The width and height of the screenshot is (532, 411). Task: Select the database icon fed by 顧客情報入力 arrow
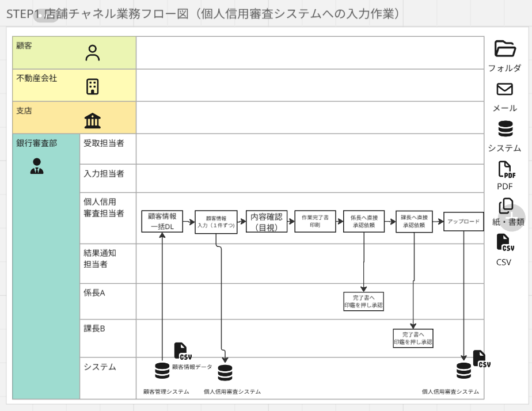tap(225, 372)
